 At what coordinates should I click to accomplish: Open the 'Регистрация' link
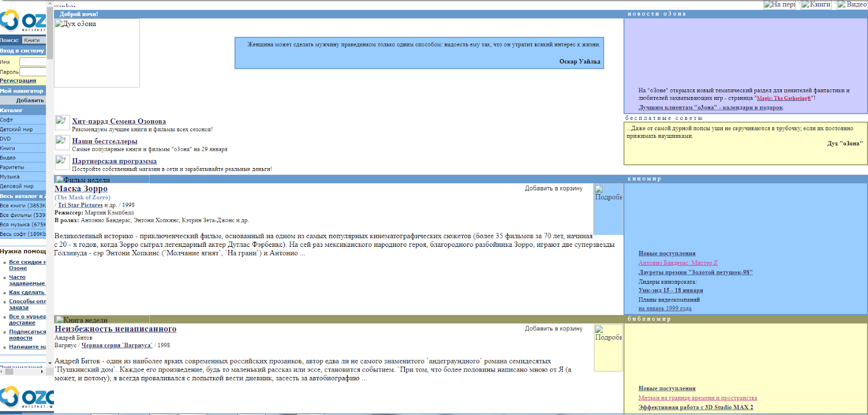pos(18,81)
